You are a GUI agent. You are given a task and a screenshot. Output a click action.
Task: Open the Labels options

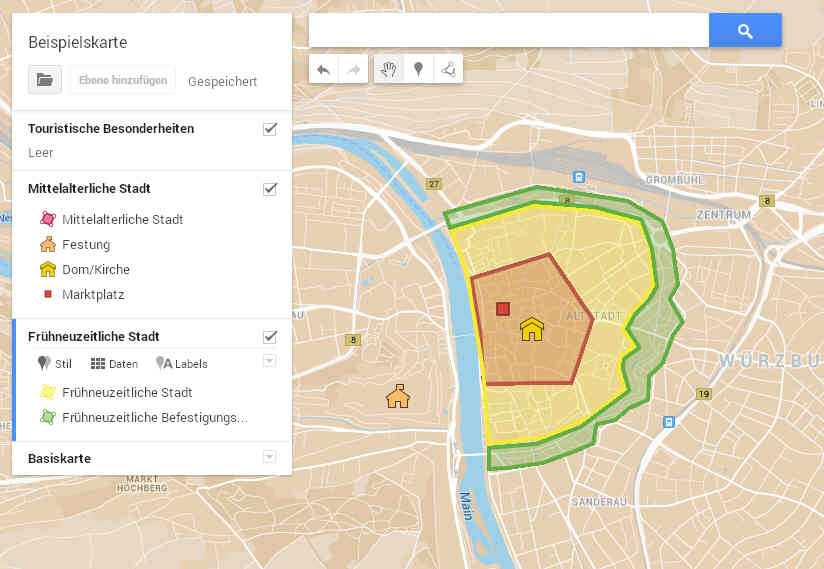[x=182, y=364]
